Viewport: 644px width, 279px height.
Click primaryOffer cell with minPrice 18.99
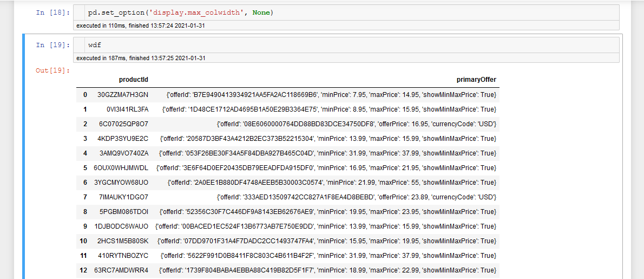(328, 270)
